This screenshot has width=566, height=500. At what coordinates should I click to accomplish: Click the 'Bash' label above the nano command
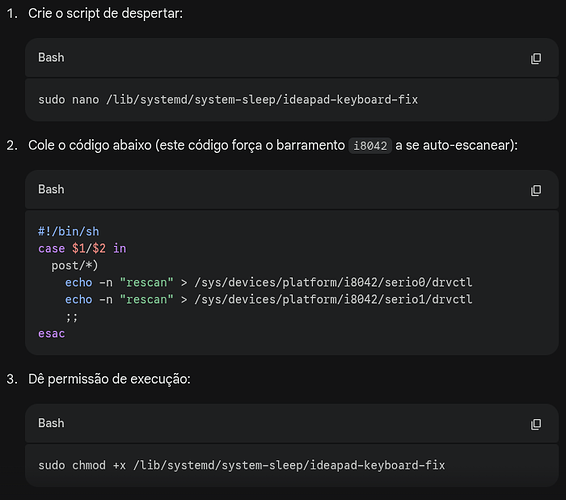[x=51, y=57]
